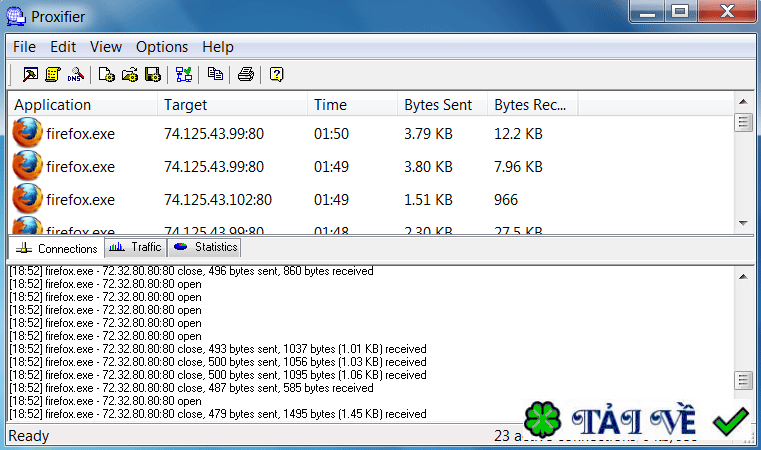Click connections list scroll down arrow
The image size is (761, 450).
coord(743,223)
